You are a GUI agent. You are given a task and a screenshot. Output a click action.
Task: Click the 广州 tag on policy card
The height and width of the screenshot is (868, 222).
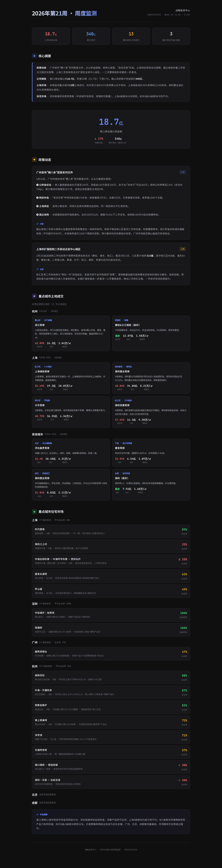182,172
